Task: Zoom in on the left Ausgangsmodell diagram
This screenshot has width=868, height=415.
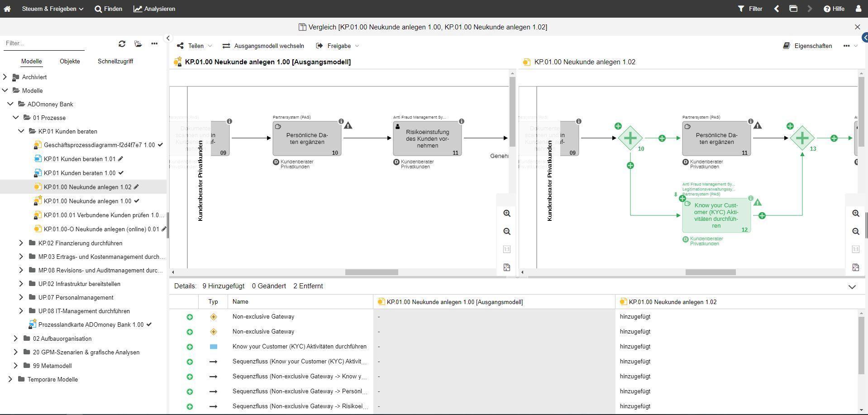Action: pos(507,213)
